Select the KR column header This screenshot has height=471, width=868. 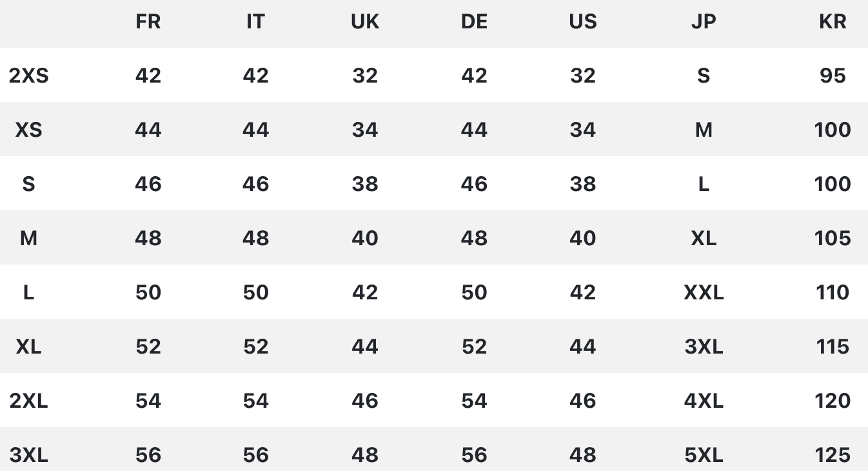[x=833, y=22]
